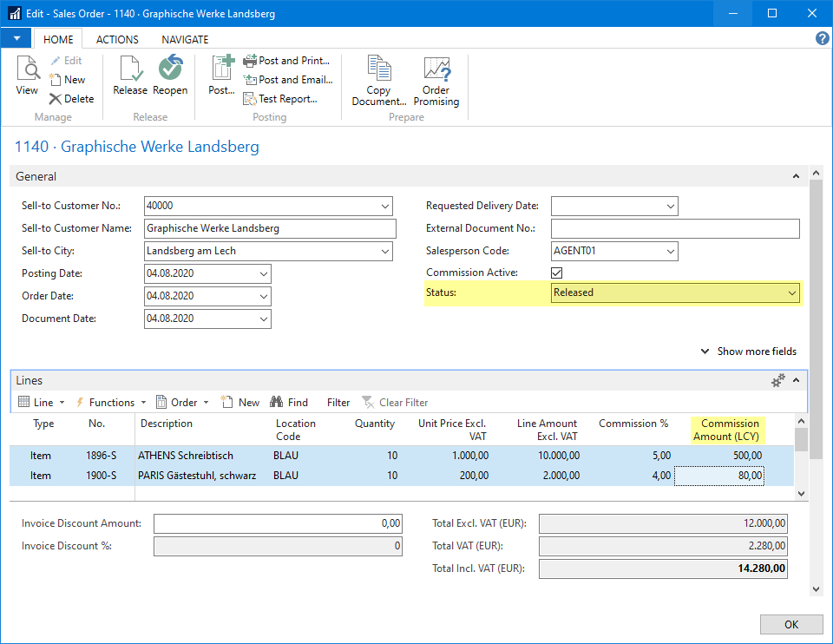Click the External Document No. field
The height and width of the screenshot is (644, 833).
click(674, 229)
